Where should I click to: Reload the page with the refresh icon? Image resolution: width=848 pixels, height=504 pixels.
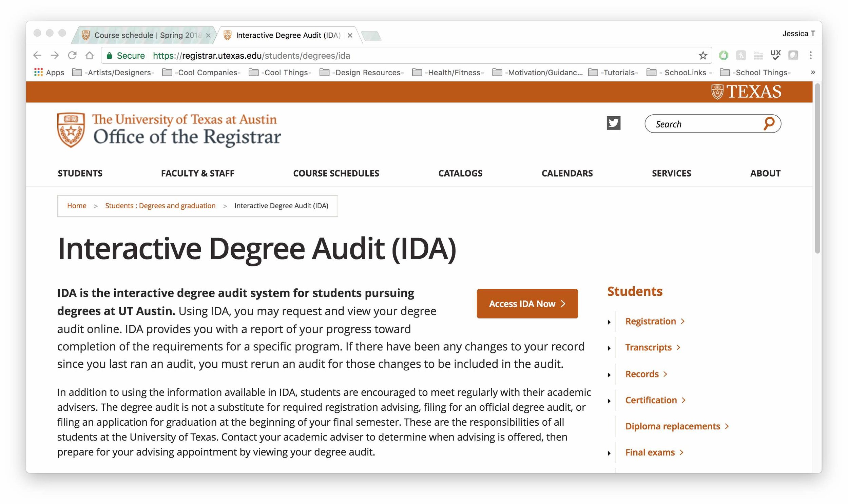click(72, 55)
